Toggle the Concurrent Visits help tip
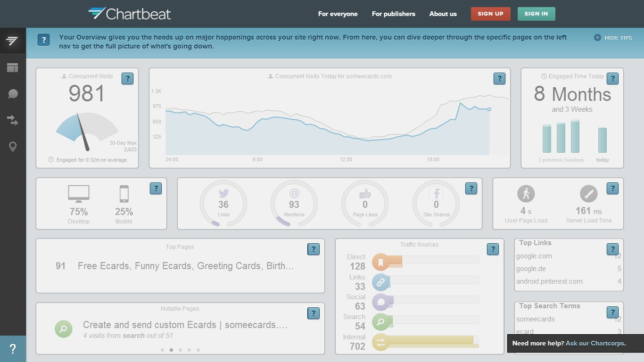The height and width of the screenshot is (362, 644). coord(127,79)
